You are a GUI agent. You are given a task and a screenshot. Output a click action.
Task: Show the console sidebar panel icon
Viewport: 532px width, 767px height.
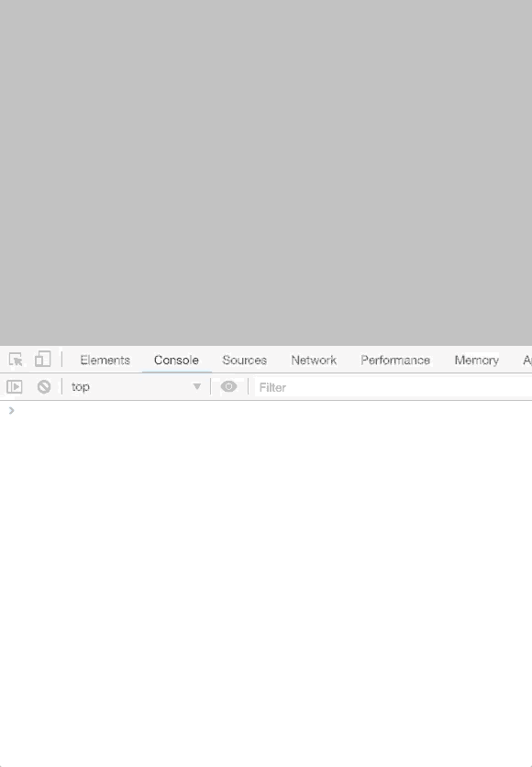[x=15, y=387]
